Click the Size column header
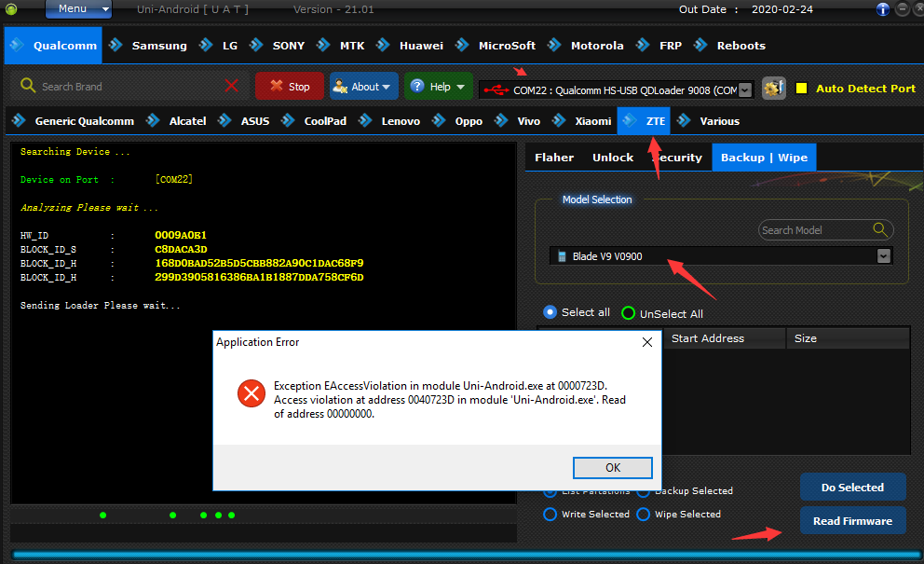 tap(848, 338)
